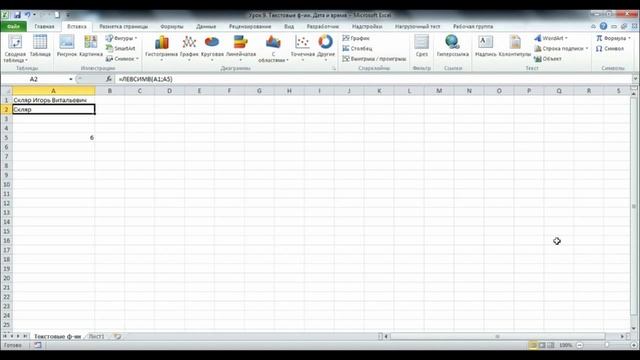
Task: Click the Срез slicer icon
Action: 422,46
